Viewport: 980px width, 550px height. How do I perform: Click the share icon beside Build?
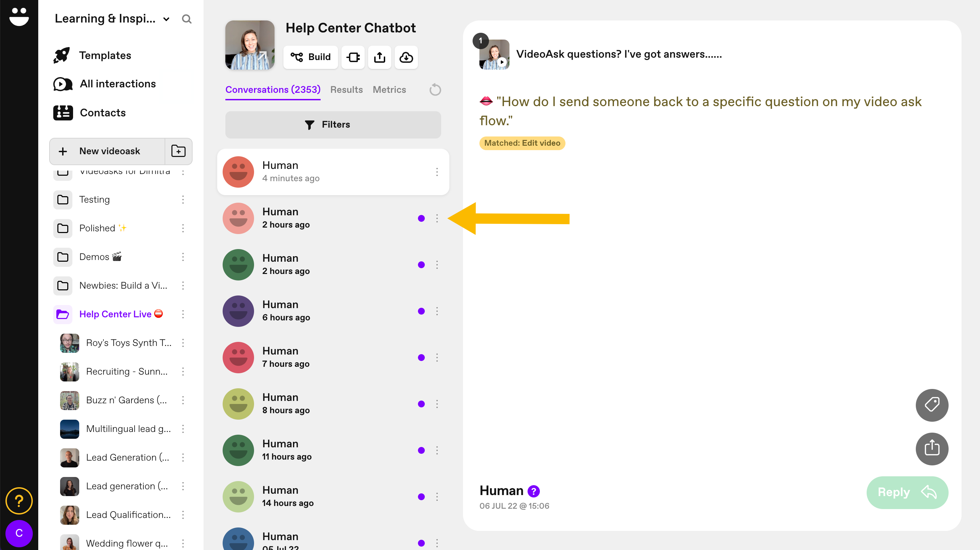tap(379, 57)
